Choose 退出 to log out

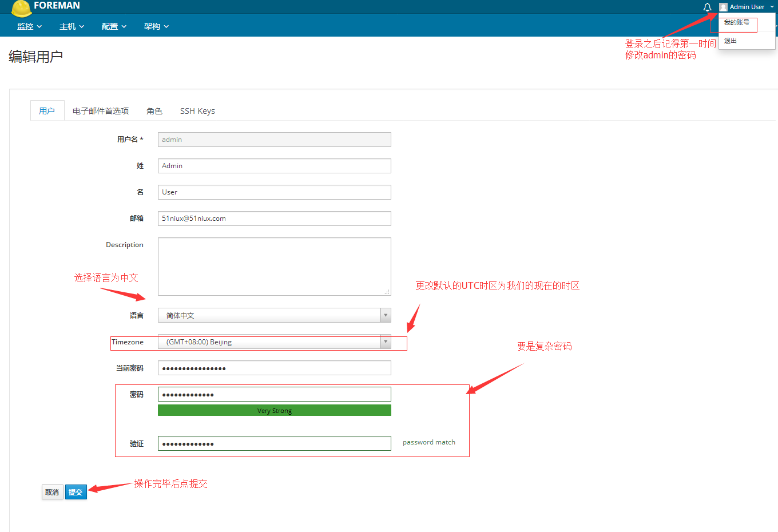pos(731,41)
